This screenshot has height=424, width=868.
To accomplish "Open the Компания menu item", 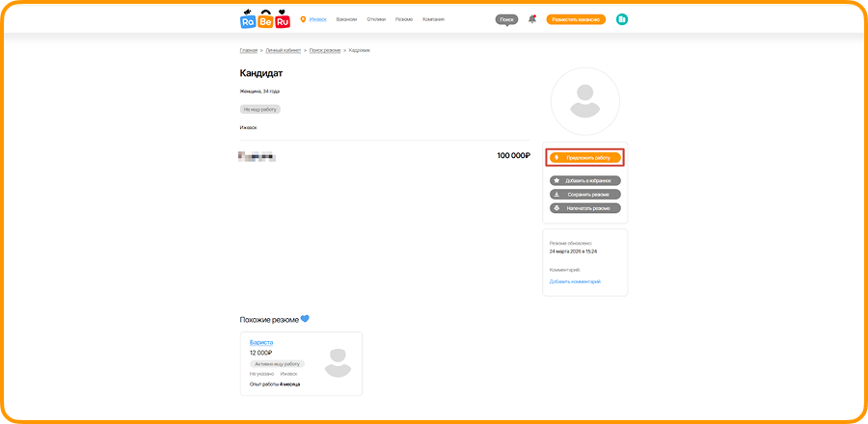I will [433, 19].
